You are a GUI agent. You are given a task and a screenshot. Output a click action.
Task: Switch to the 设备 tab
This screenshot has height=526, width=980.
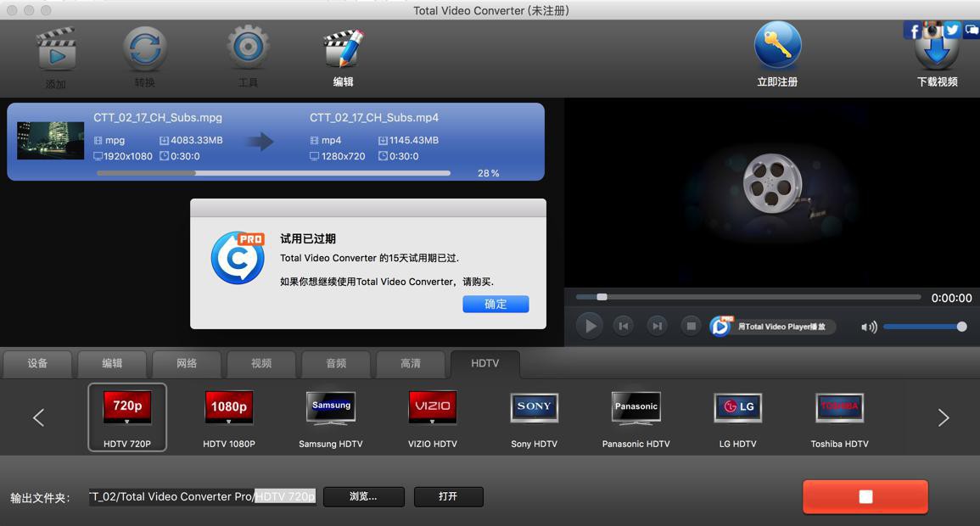(x=37, y=364)
